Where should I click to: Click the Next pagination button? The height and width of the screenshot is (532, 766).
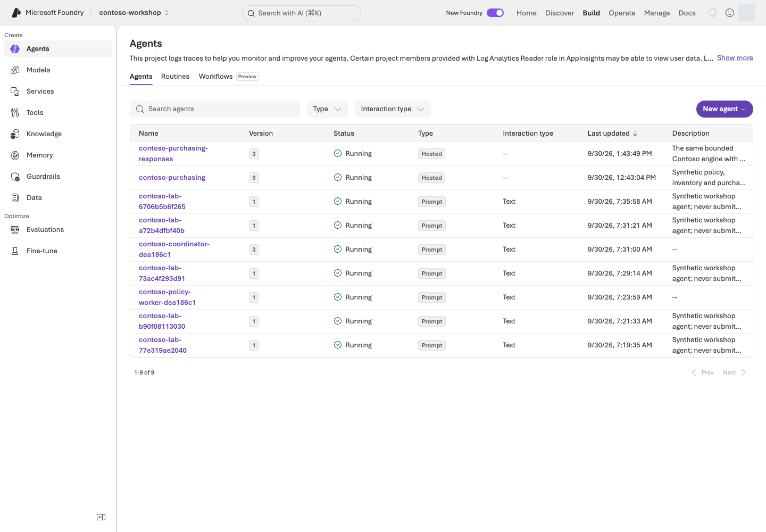(734, 372)
